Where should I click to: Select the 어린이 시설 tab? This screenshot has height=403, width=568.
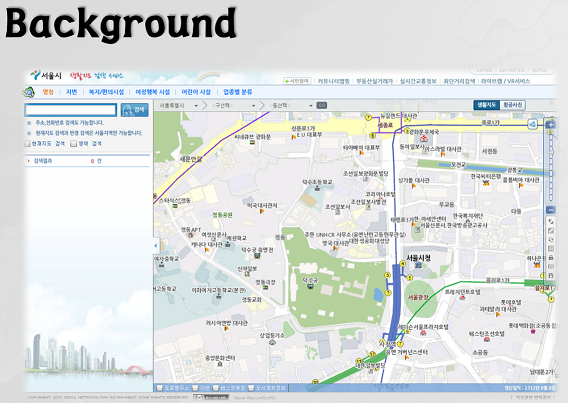coord(196,92)
